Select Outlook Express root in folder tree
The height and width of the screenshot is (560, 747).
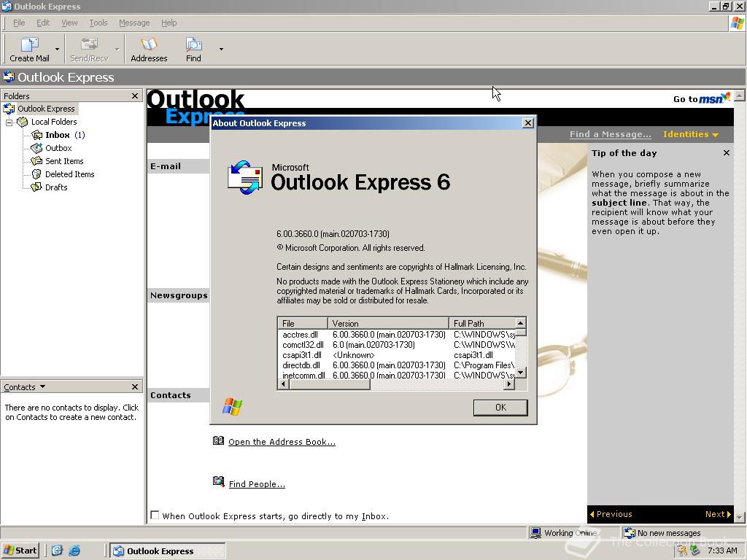click(46, 109)
